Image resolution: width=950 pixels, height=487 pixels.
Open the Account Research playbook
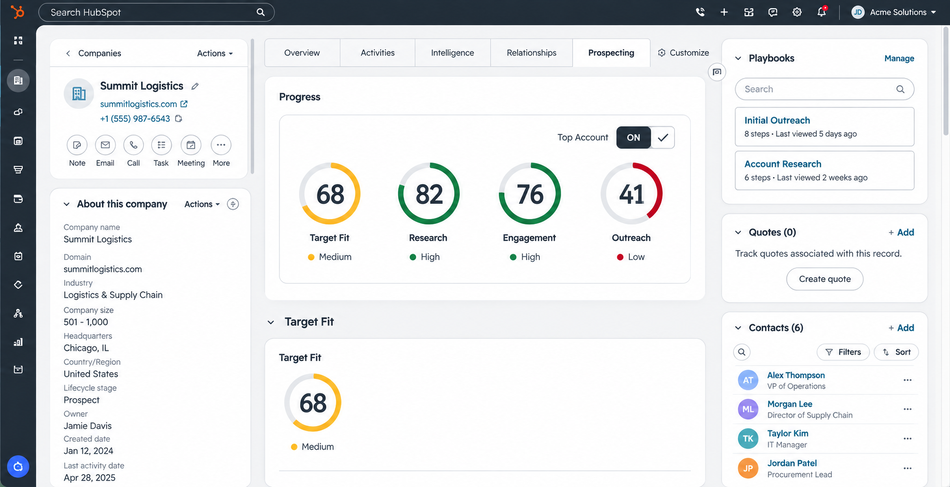(x=825, y=170)
